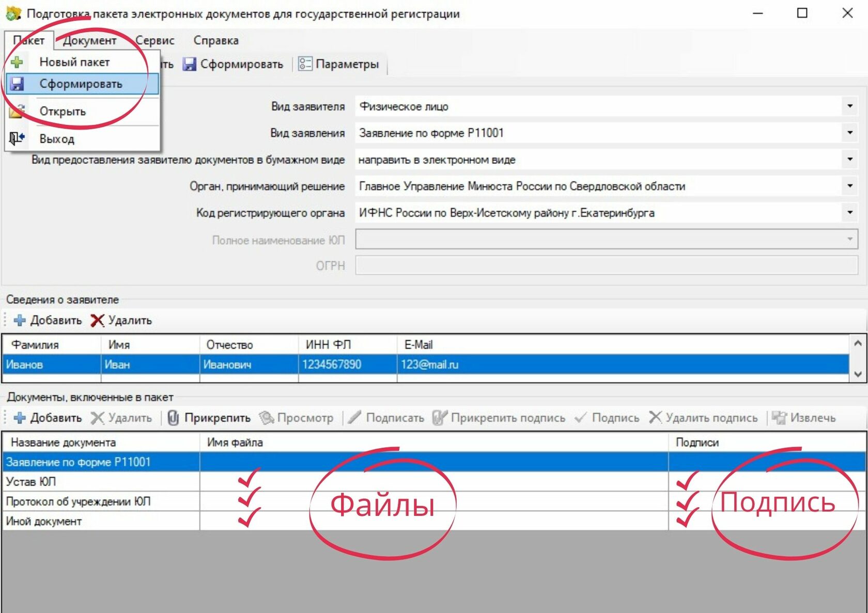Click Добавить in the documents toolbar
This screenshot has width=868, height=613.
[56, 418]
